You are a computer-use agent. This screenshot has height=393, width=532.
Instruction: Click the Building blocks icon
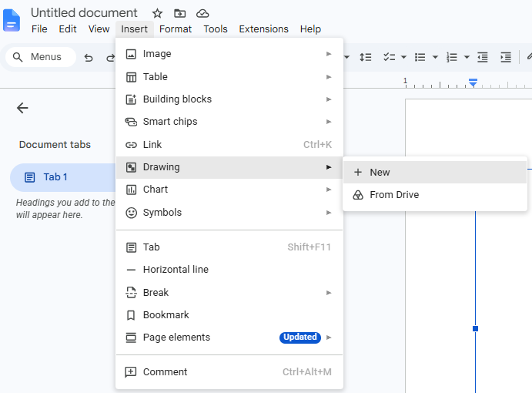coord(131,99)
